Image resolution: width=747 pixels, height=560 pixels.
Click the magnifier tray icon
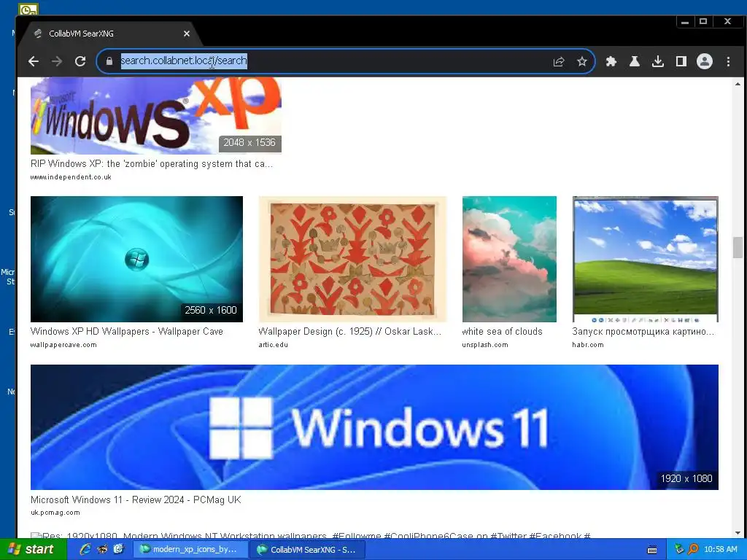click(x=693, y=550)
